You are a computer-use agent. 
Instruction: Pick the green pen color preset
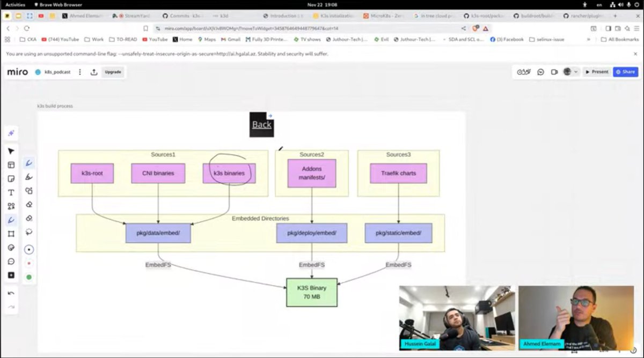point(29,277)
